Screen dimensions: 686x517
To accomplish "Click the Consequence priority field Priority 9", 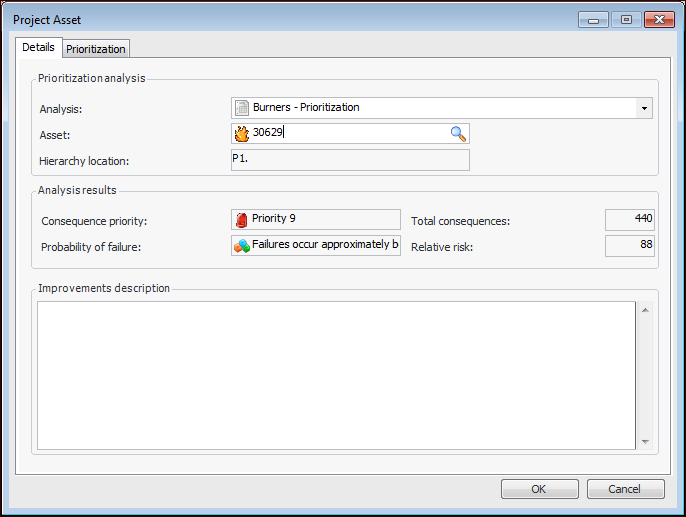I will [315, 219].
